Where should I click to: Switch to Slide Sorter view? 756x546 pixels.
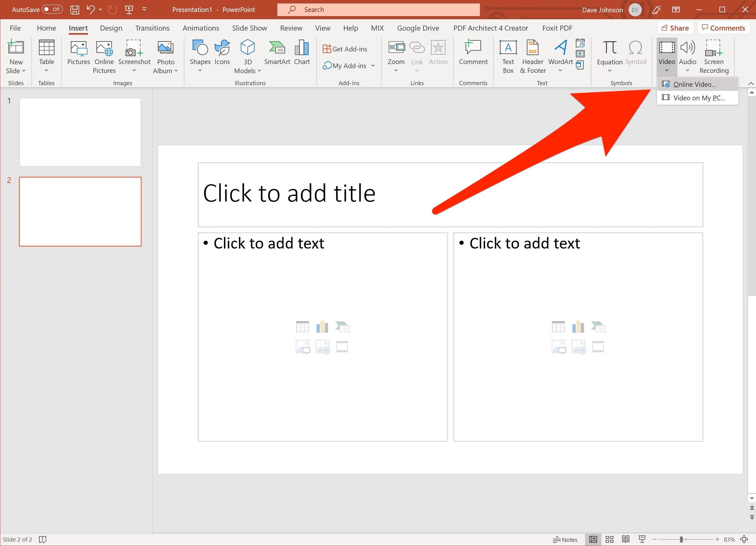click(x=610, y=539)
